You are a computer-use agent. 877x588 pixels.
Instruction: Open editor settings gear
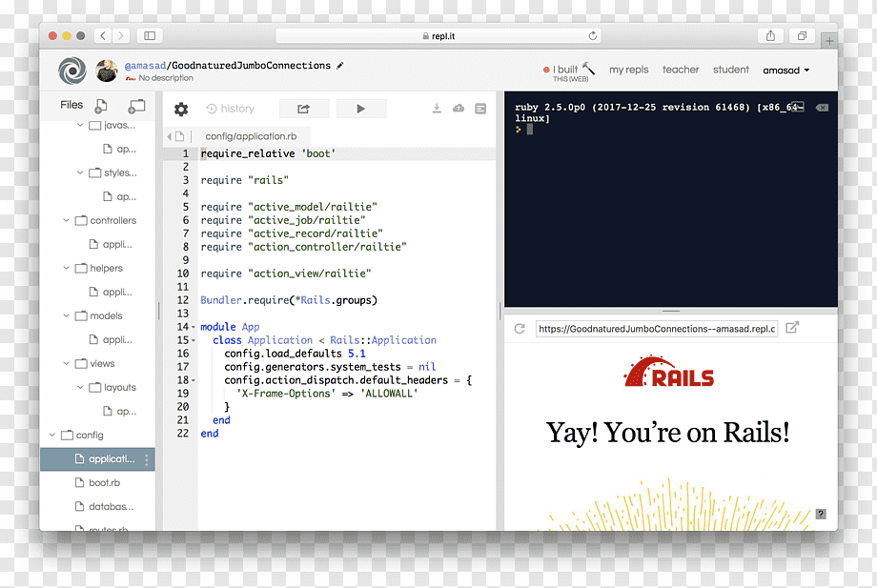pos(181,109)
